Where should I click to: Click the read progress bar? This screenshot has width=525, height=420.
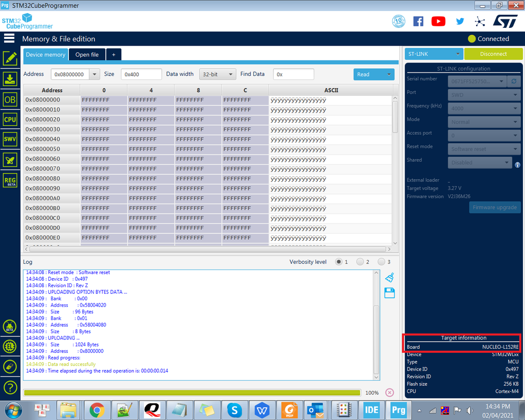pos(192,393)
